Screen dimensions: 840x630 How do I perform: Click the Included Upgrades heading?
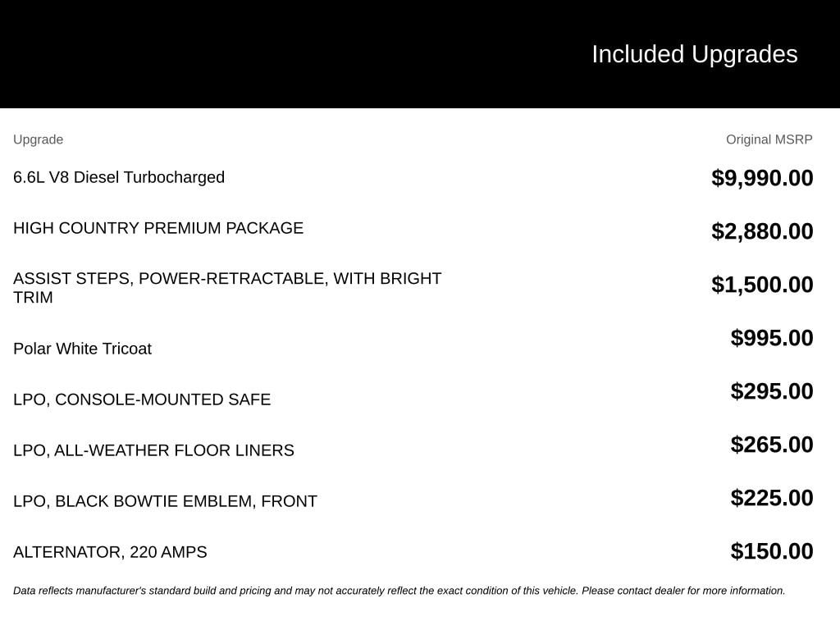tap(694, 55)
